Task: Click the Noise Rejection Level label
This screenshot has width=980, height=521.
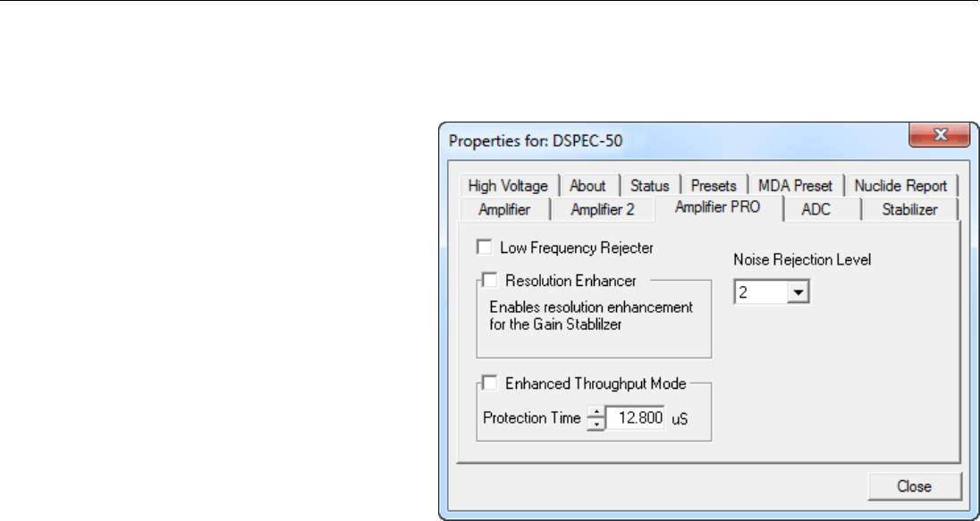Action: (x=802, y=260)
